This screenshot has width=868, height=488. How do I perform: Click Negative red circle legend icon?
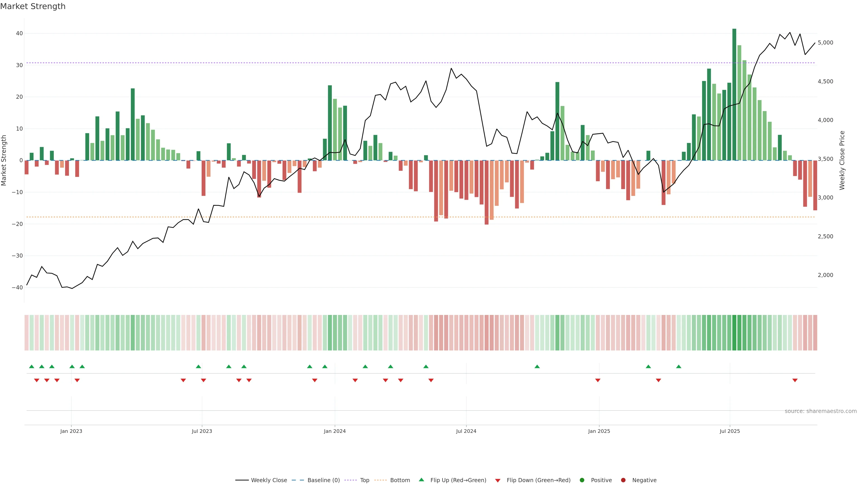[x=623, y=480]
